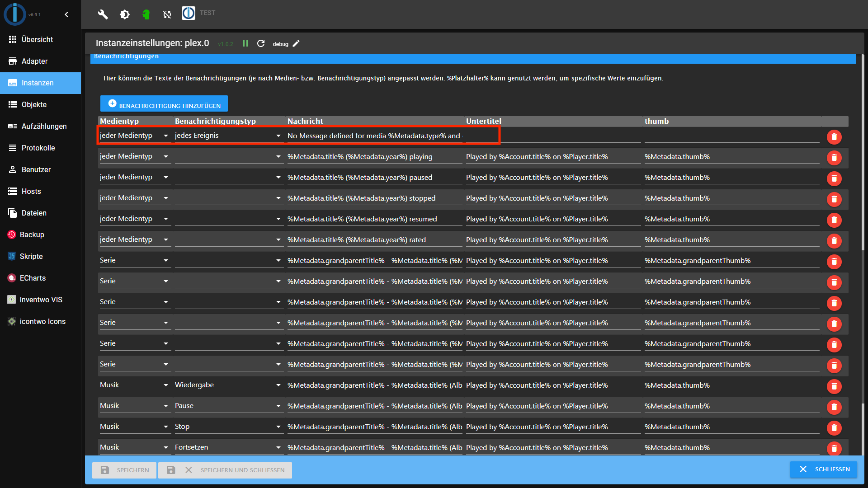Open Objekte in the sidebar

click(x=40, y=104)
